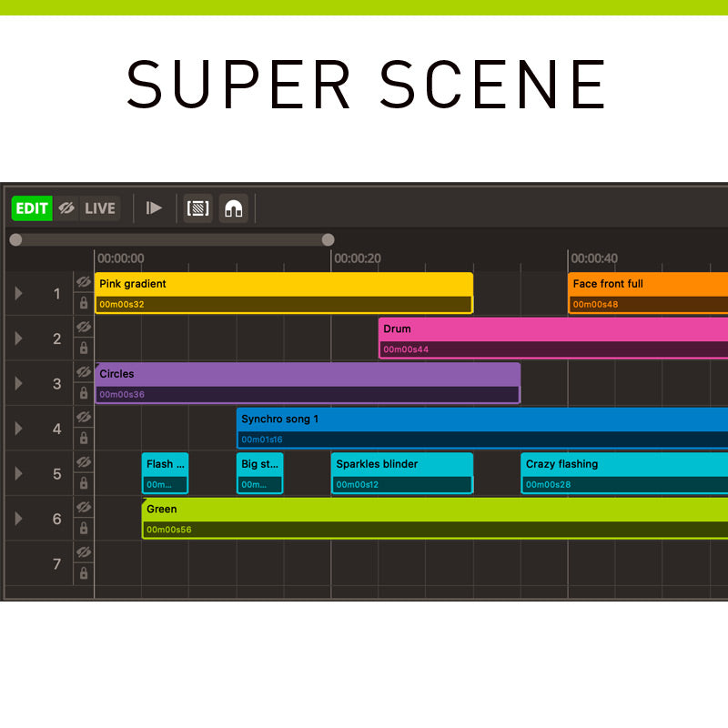Image resolution: width=728 pixels, height=728 pixels.
Task: Click the padlock on track 2
Action: coord(84,348)
